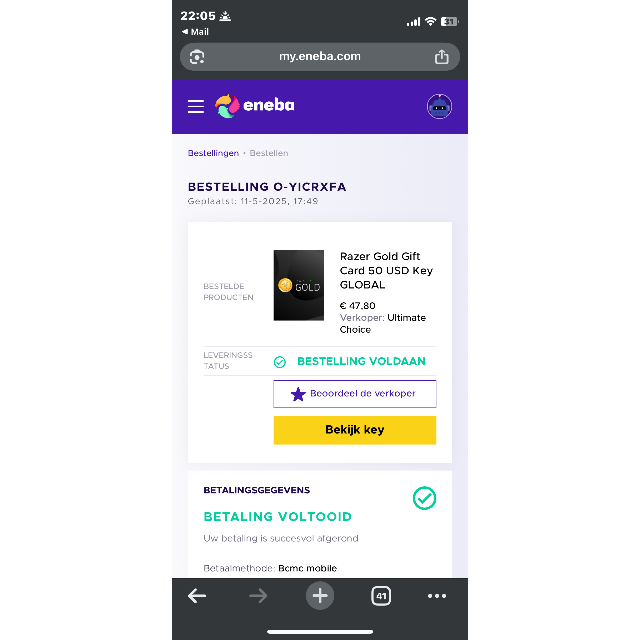Return to Mail app via back label
Screen dimensions: 640x640
(x=195, y=32)
